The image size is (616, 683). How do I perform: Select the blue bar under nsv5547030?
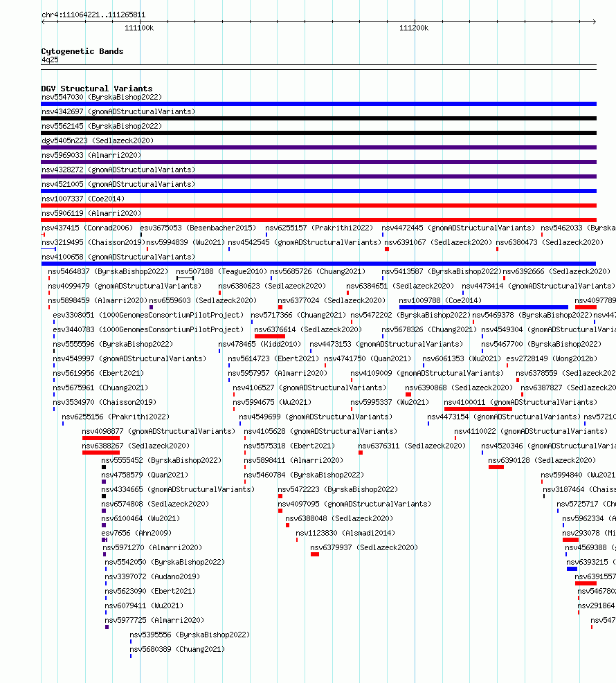[318, 104]
